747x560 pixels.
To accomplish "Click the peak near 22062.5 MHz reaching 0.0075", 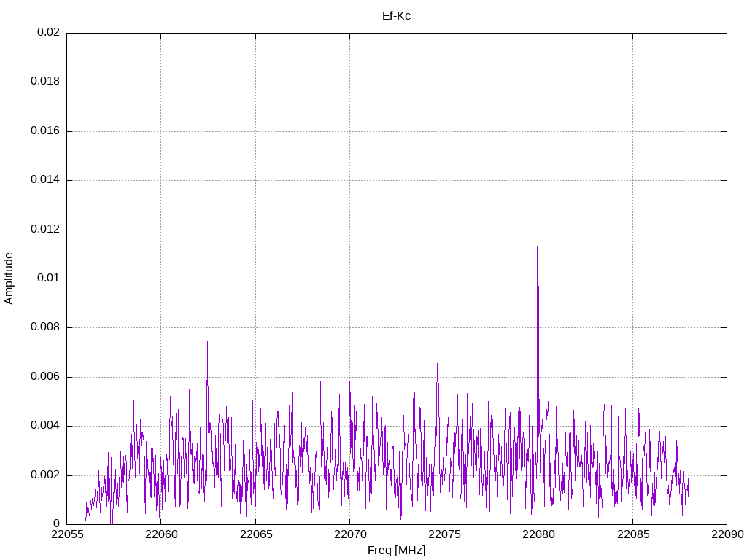I will coord(207,341).
